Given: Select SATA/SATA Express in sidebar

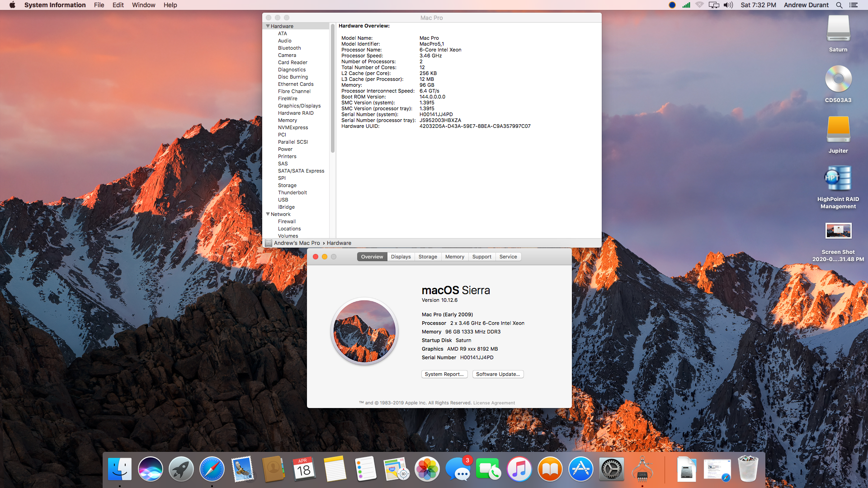Looking at the screenshot, I should (x=301, y=171).
